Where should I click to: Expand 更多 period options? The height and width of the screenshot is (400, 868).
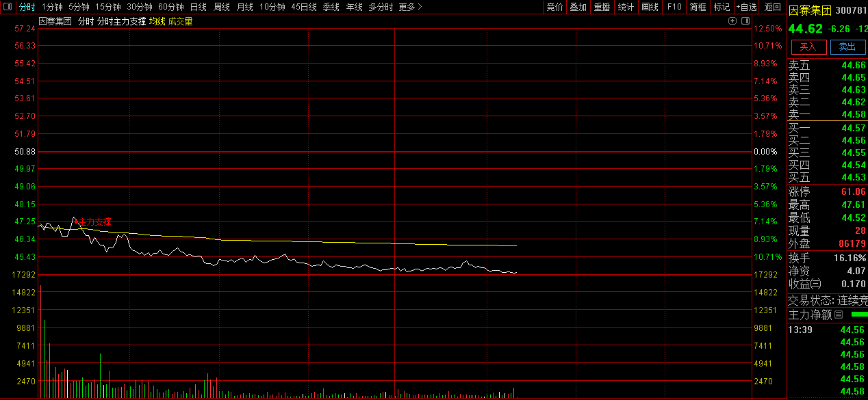coord(410,7)
